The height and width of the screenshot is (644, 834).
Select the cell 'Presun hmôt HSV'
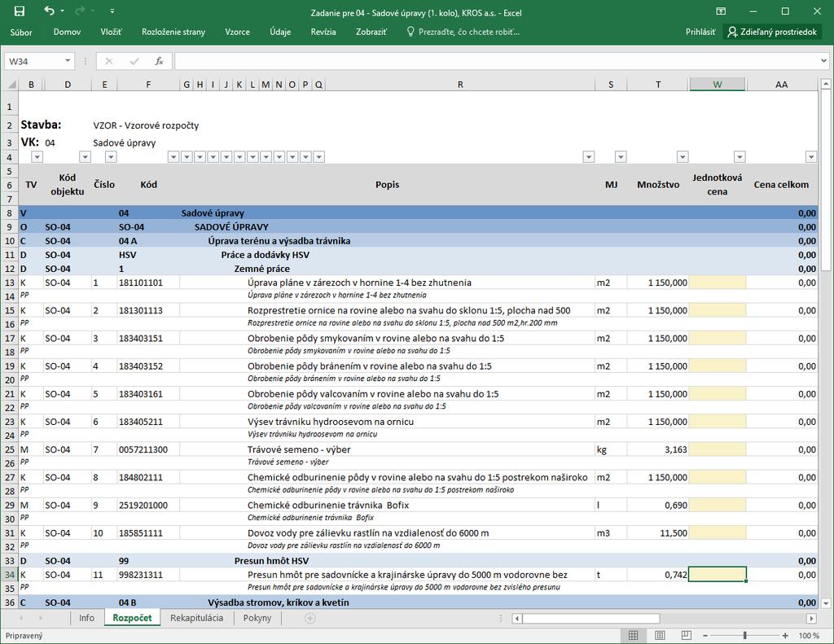tap(271, 560)
